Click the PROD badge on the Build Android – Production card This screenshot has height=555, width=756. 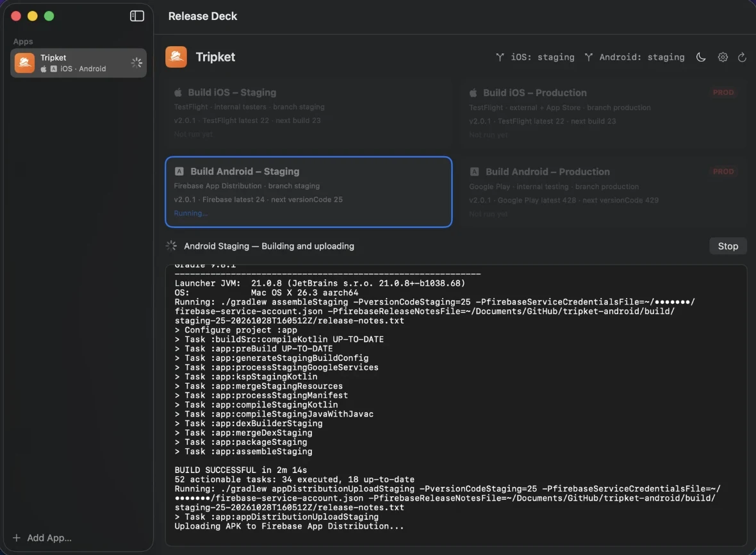click(723, 171)
